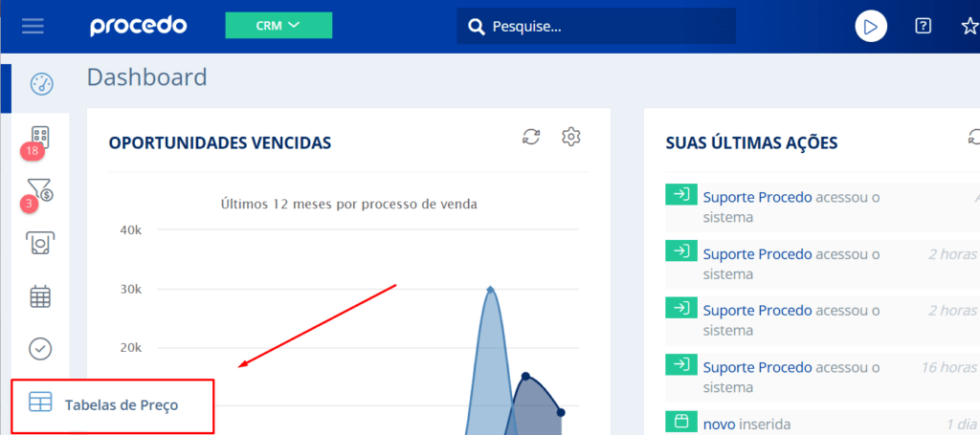
Task: Open the CRM module dropdown
Action: 278,26
